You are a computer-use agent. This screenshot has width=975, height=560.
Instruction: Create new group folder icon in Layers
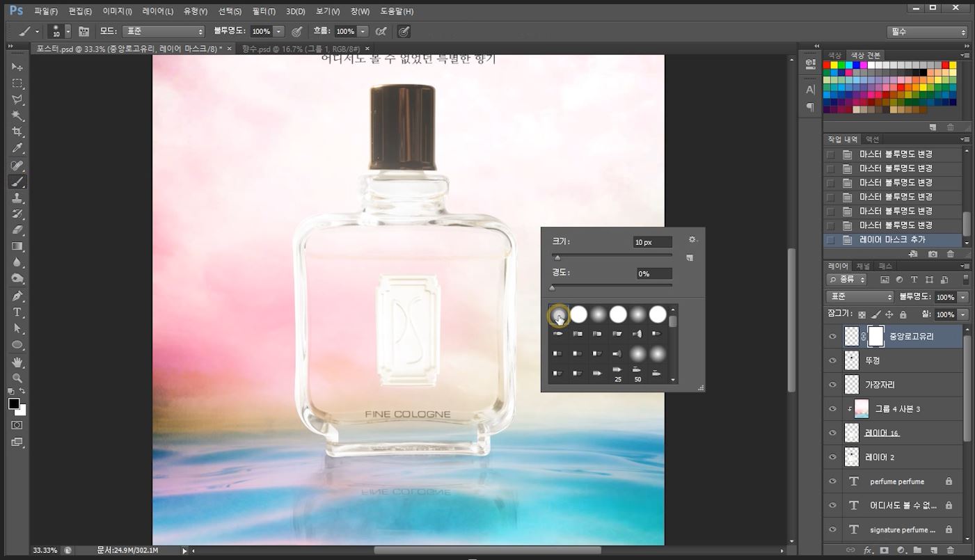[x=917, y=550]
